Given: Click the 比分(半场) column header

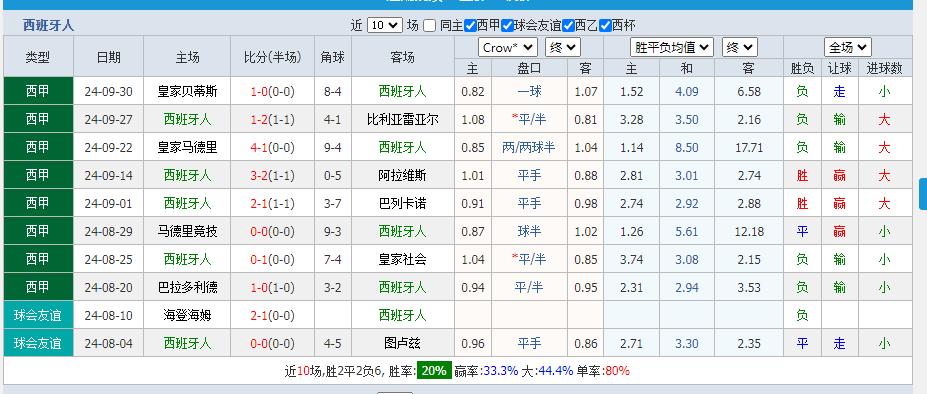Looking at the screenshot, I should pos(273,57).
